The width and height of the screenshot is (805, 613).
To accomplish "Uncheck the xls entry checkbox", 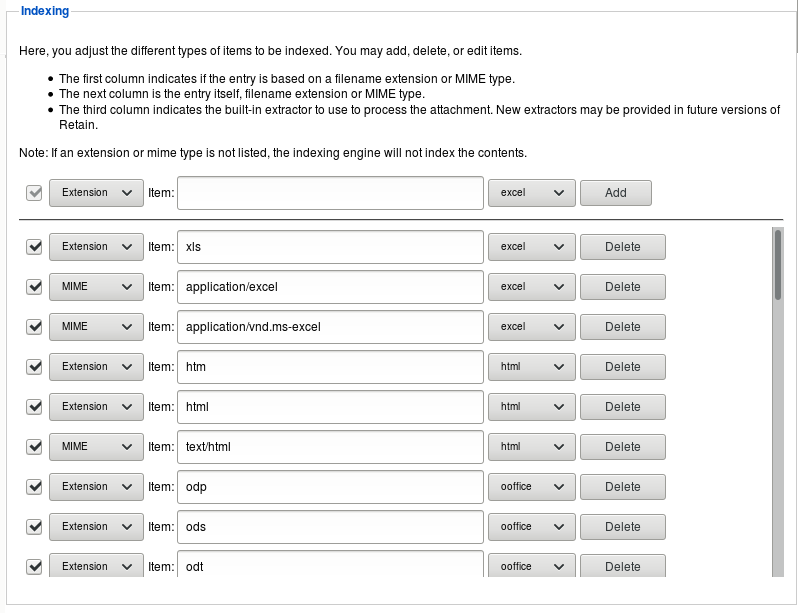I will coord(35,247).
